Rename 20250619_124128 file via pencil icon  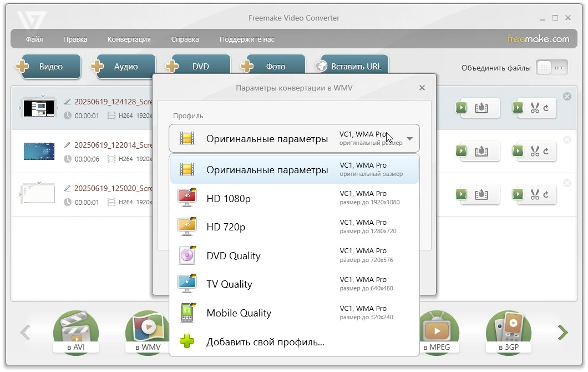[x=68, y=102]
